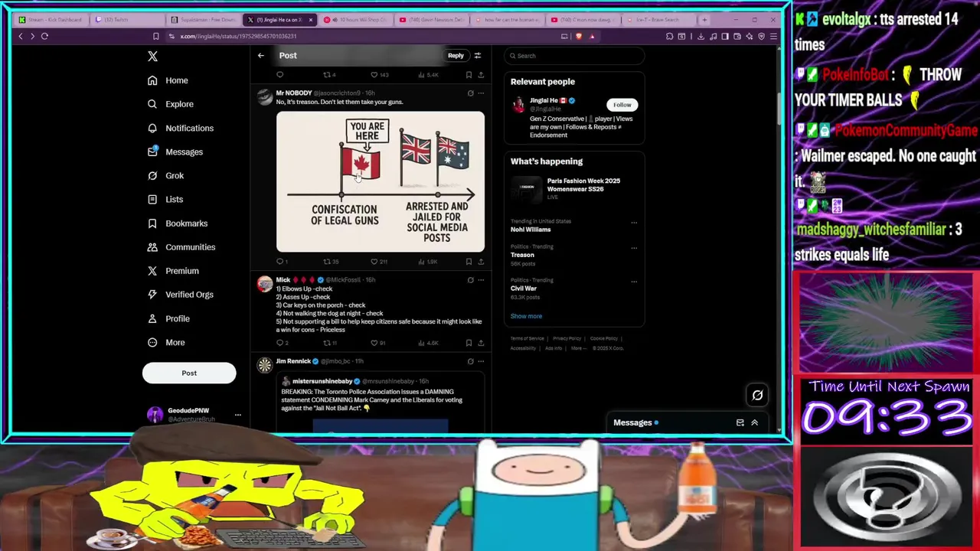980x551 pixels.
Task: Click the X logo in the sidebar
Action: 152,56
